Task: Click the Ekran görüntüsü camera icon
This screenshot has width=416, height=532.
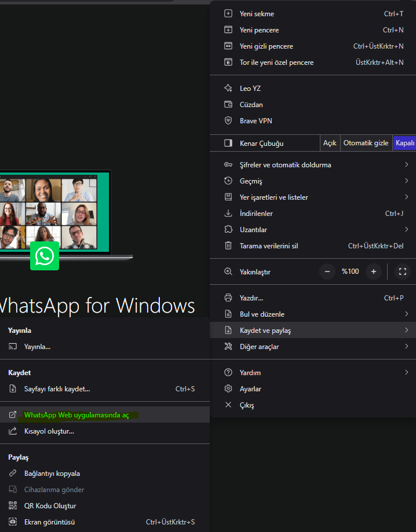Action: [x=13, y=522]
